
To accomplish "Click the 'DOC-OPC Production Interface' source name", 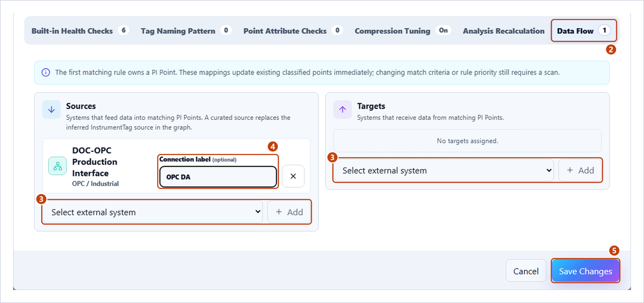I will coord(95,162).
